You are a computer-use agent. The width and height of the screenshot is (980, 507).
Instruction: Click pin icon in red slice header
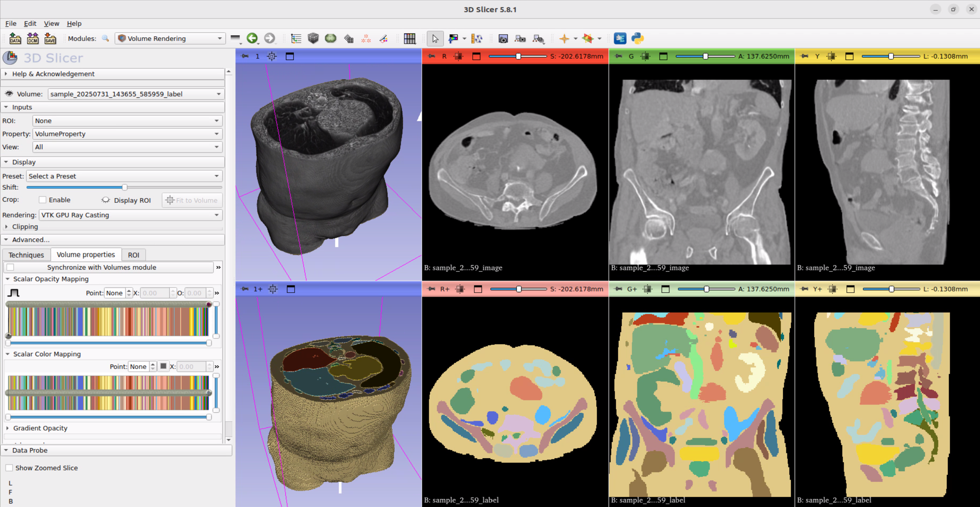tap(431, 56)
